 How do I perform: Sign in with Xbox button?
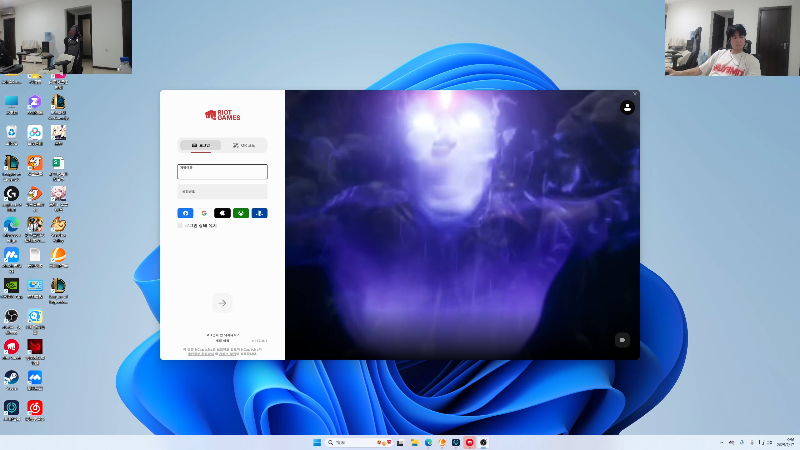click(x=241, y=213)
